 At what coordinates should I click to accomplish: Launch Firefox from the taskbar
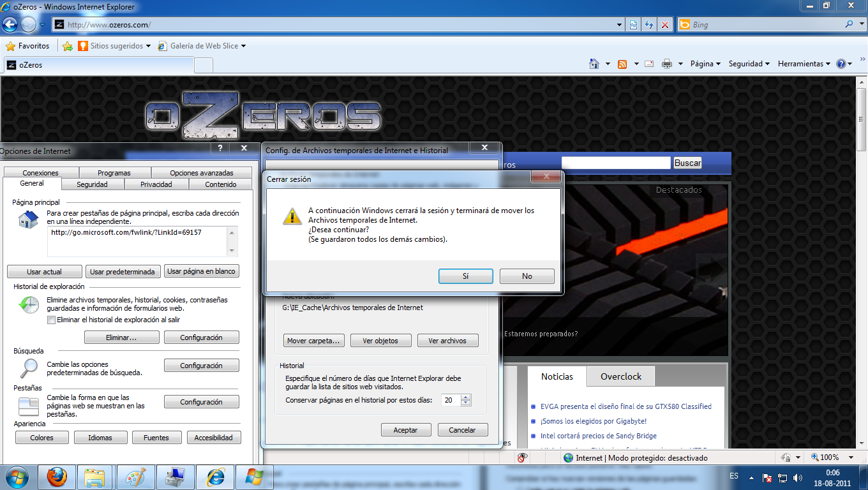57,477
